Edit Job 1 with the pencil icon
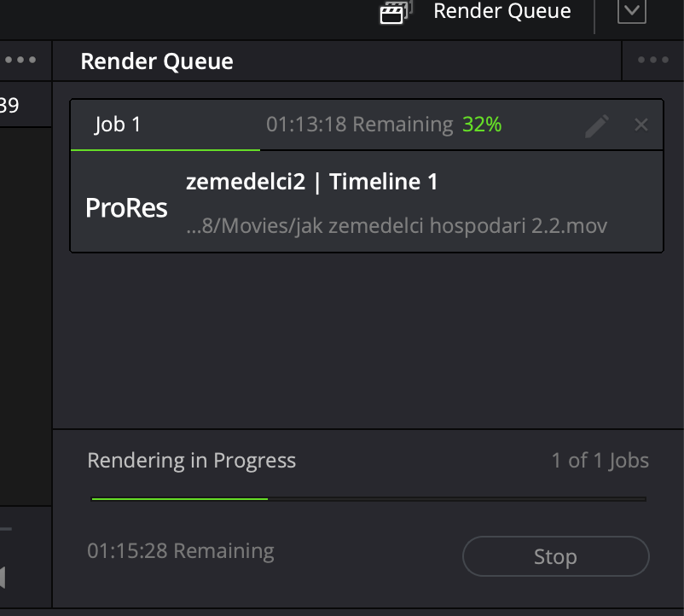 pyautogui.click(x=597, y=125)
